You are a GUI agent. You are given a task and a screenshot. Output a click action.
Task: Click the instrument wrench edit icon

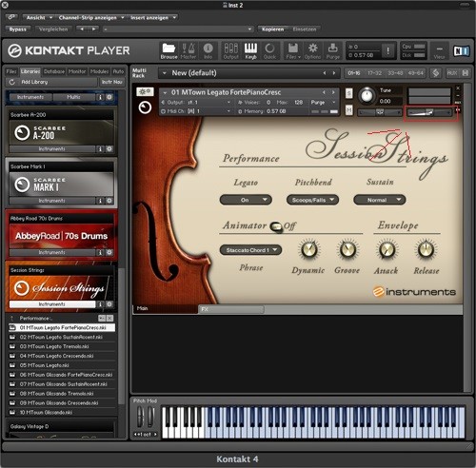(x=145, y=91)
